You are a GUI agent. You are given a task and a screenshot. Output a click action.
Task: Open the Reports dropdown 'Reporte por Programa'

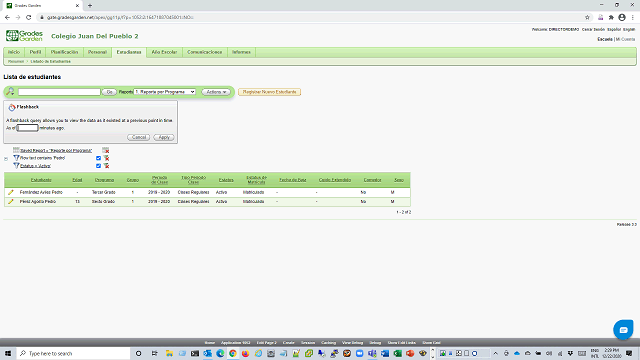[165, 92]
